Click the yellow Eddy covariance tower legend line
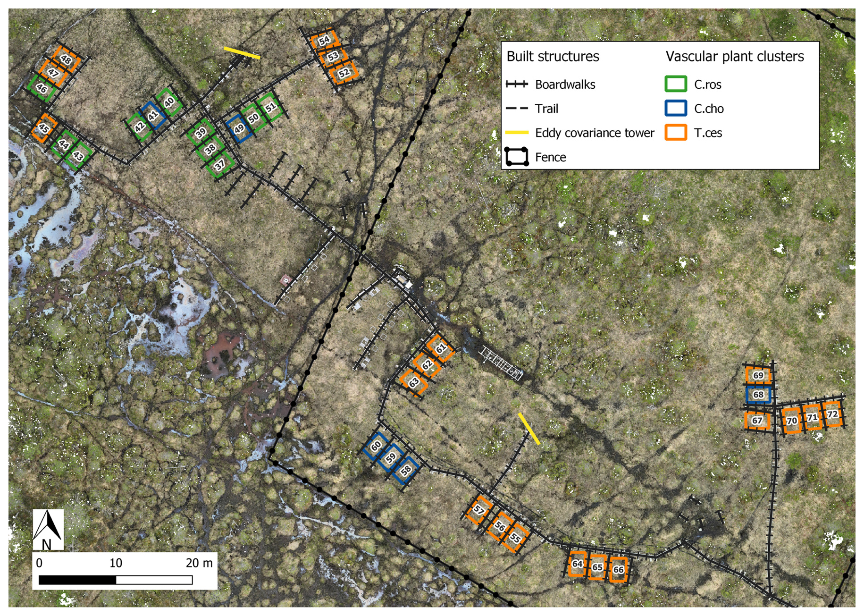Screen dimensions: 864x616 tap(516, 133)
